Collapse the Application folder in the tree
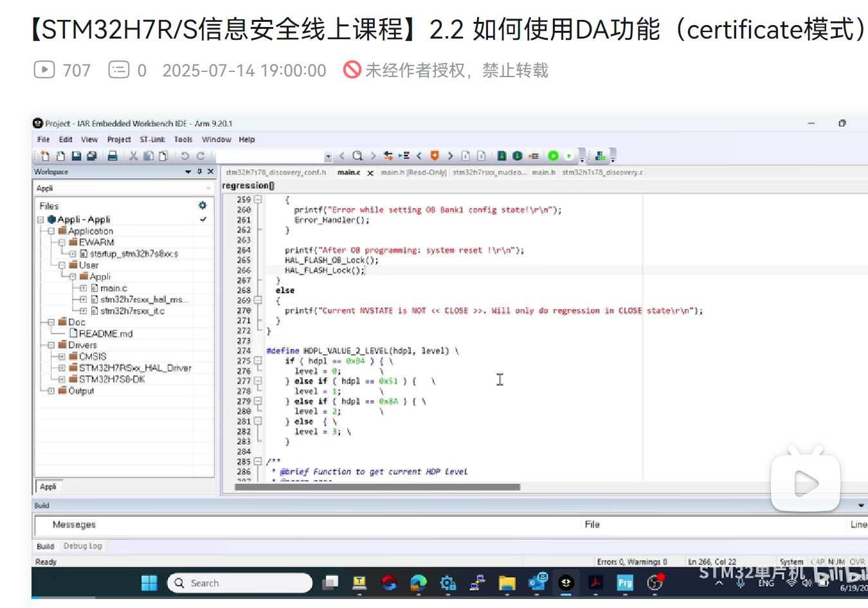Image resolution: width=868 pixels, height=608 pixels. click(51, 231)
